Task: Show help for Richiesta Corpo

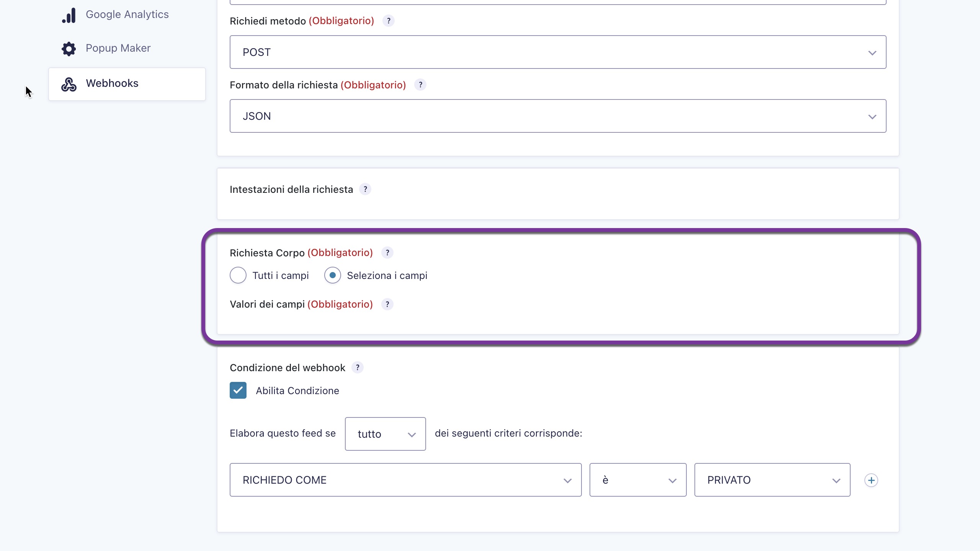Action: (387, 253)
